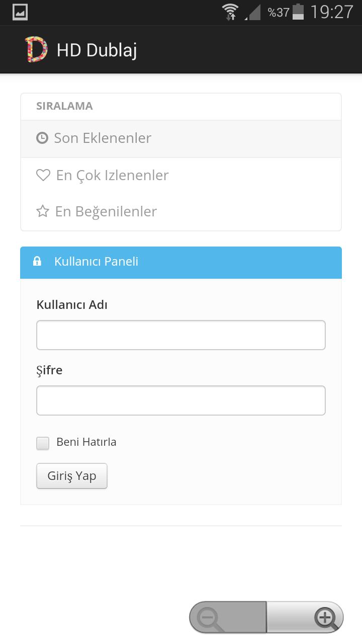Tap the battery indicator in status bar
362x644 pixels.
click(298, 12)
